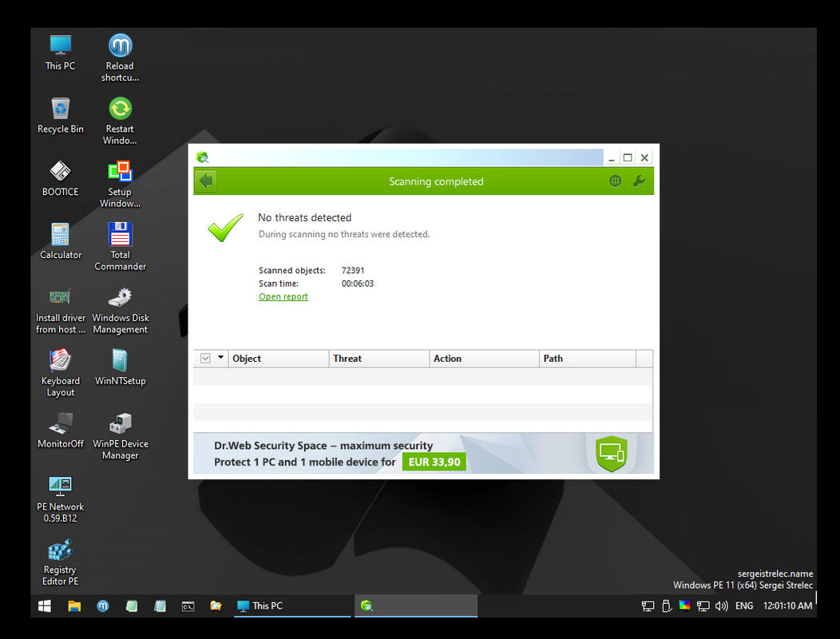Select the Calculator desktop icon
Viewport: 840px width, 639px height.
pos(60,241)
